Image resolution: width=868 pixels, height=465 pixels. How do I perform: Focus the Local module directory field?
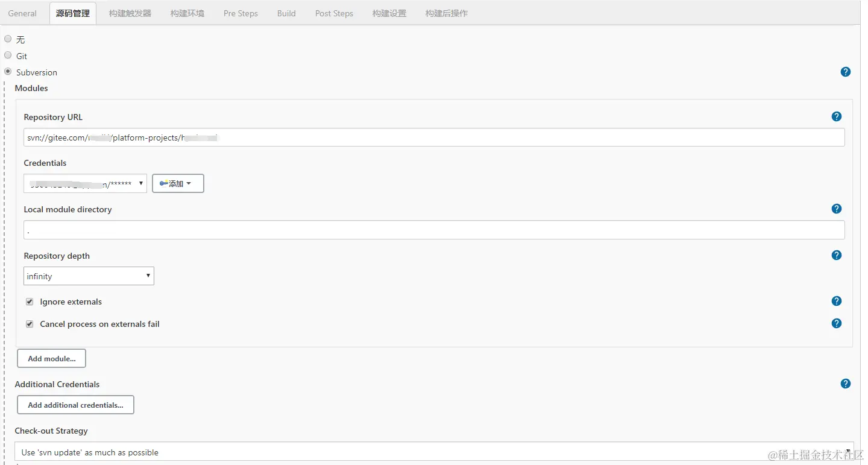tap(434, 230)
